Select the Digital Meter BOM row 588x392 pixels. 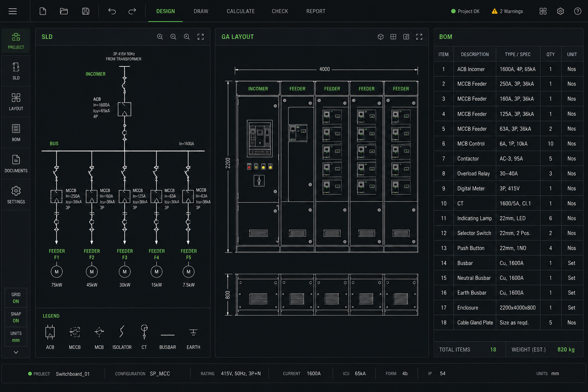(508, 188)
